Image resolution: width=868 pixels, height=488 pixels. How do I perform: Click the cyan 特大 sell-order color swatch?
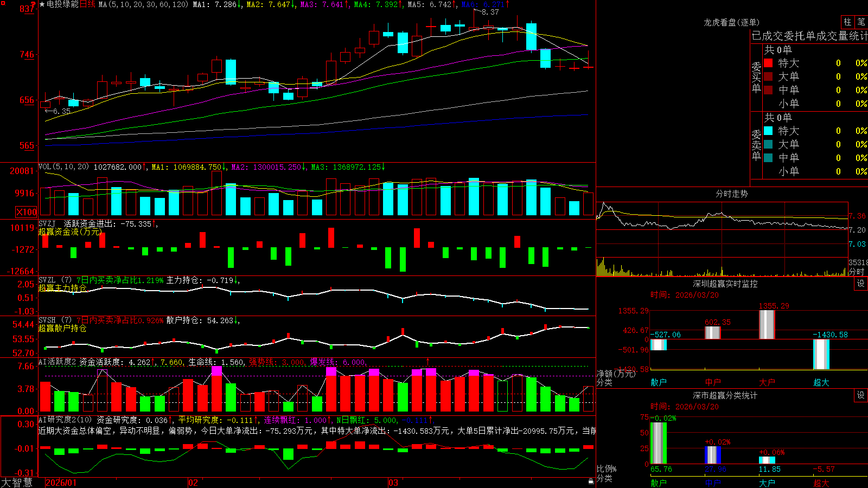[768, 131]
